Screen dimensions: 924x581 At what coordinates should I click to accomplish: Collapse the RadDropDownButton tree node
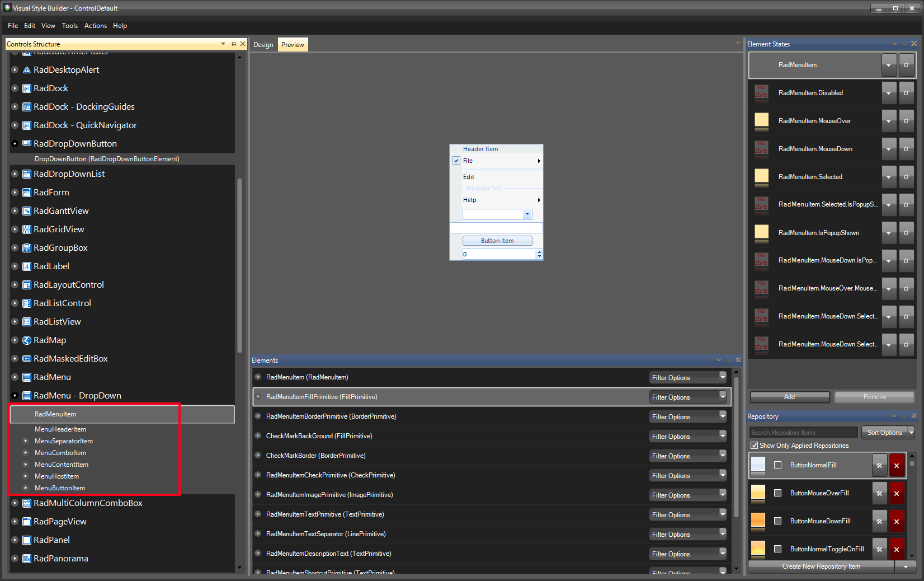pyautogui.click(x=15, y=144)
